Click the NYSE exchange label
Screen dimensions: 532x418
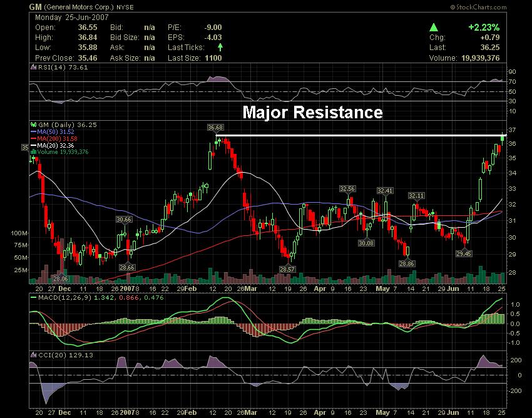[x=125, y=7]
